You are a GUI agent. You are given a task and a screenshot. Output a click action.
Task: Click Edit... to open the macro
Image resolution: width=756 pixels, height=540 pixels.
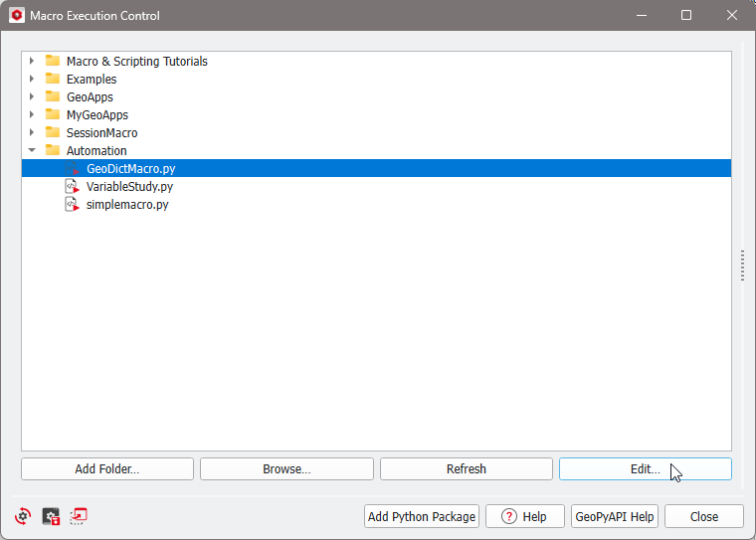pos(646,468)
